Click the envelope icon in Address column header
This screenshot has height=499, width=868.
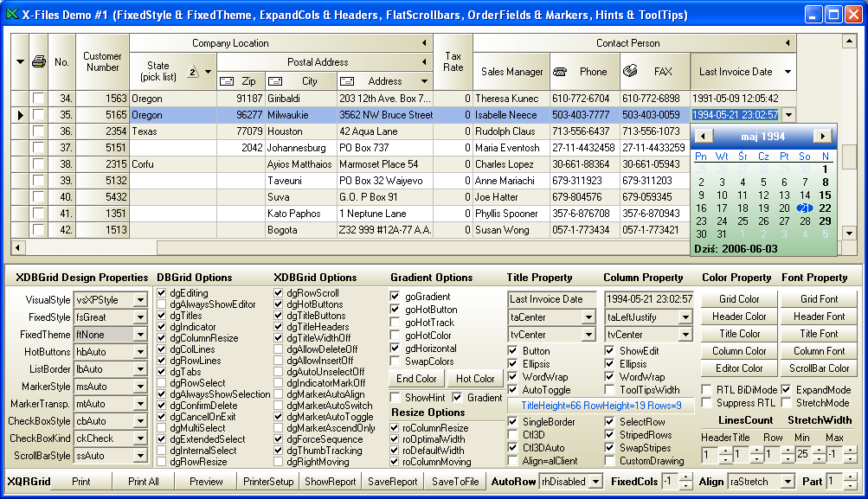coord(348,81)
